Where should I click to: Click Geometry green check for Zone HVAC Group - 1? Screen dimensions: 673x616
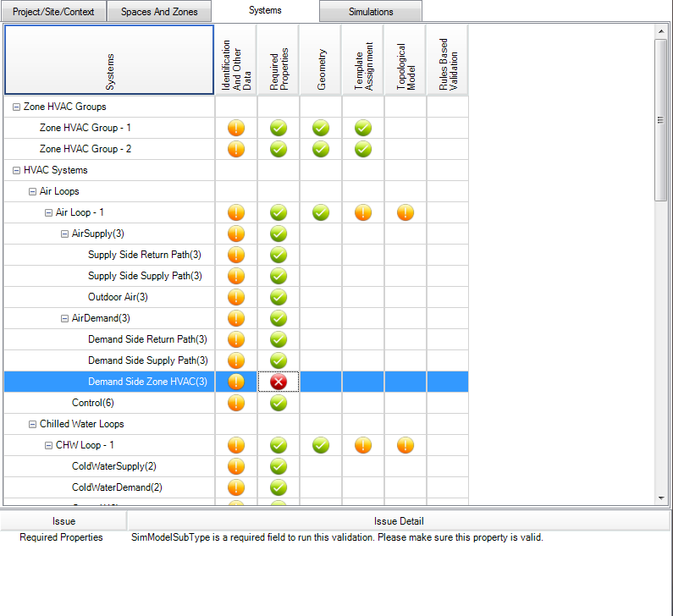coord(321,128)
